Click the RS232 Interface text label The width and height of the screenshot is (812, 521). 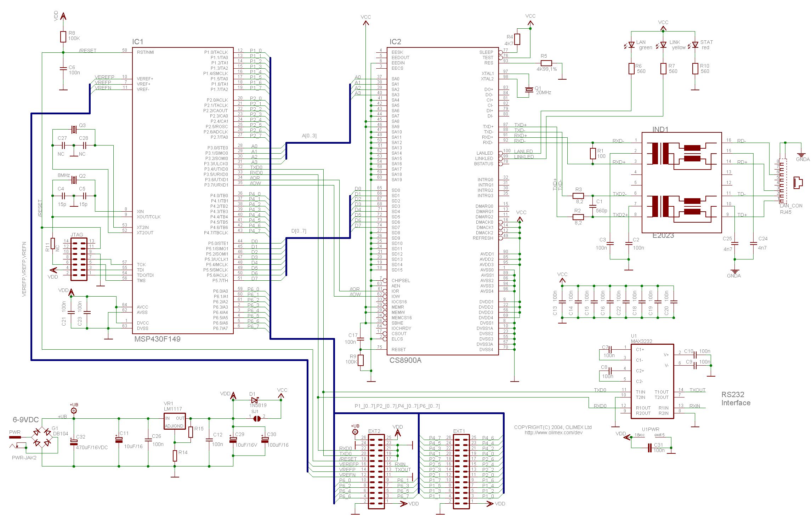(736, 399)
